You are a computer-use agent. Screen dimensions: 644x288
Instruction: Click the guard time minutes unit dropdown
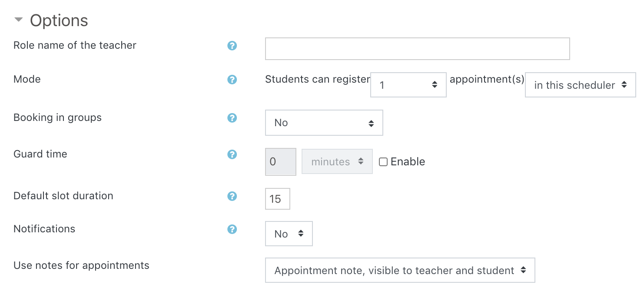(337, 162)
